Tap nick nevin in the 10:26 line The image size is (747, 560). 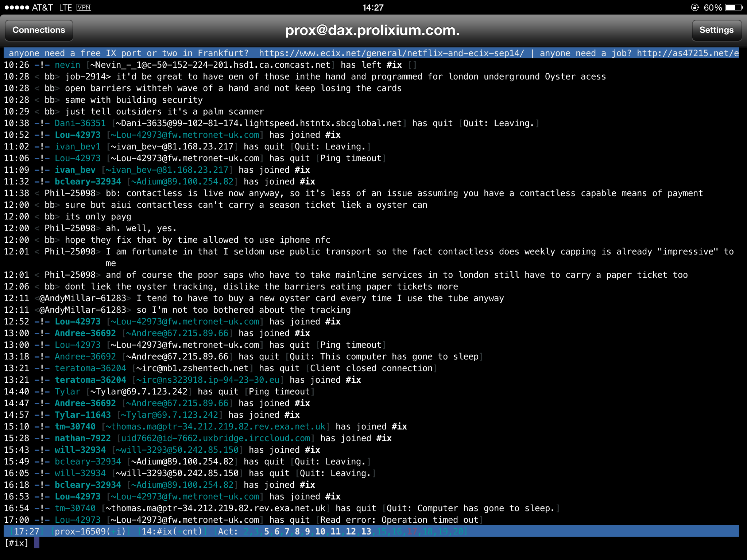pos(67,65)
